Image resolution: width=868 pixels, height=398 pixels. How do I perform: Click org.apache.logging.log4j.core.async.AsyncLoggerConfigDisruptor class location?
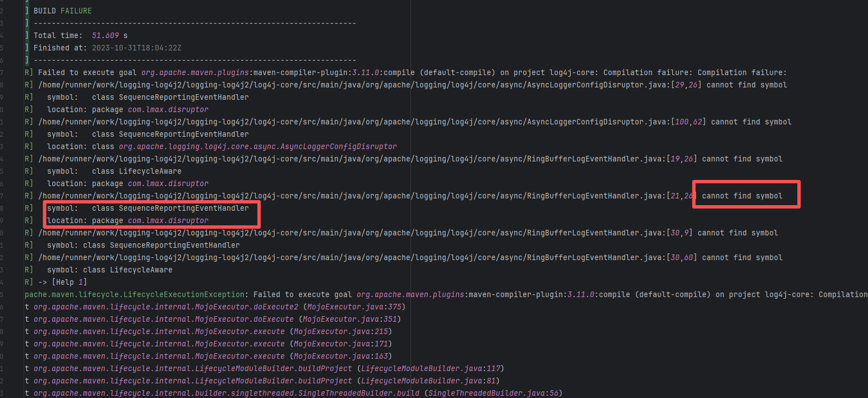[x=257, y=146]
